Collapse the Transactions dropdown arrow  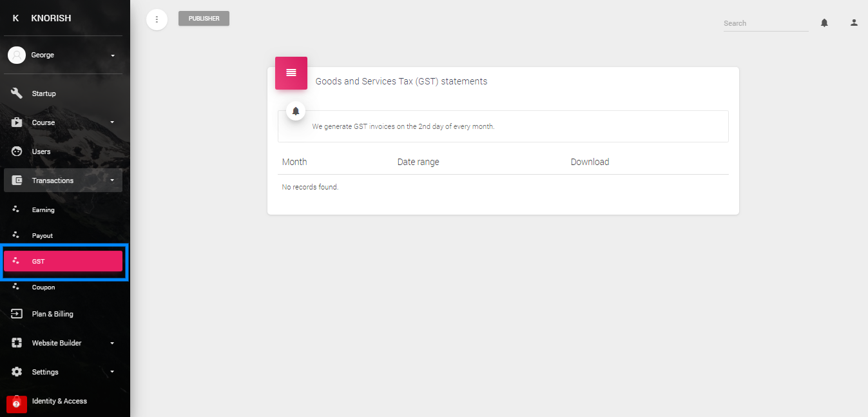point(112,180)
